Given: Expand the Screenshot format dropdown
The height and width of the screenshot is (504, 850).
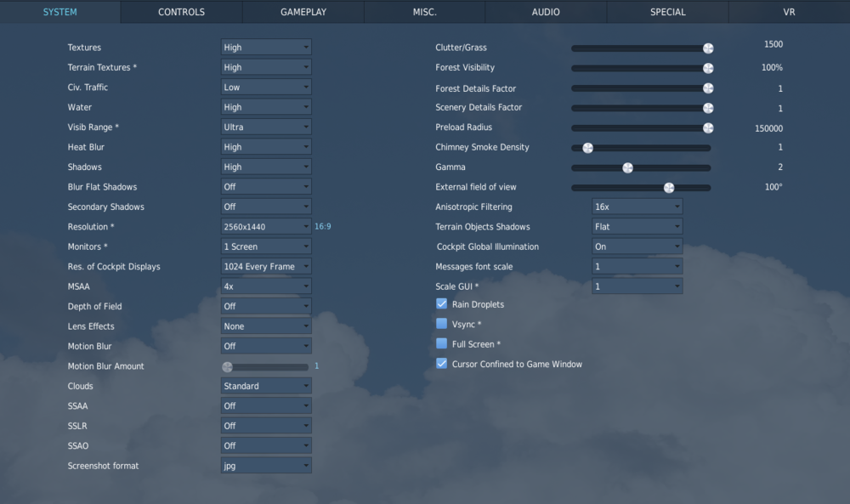Looking at the screenshot, I should point(266,465).
